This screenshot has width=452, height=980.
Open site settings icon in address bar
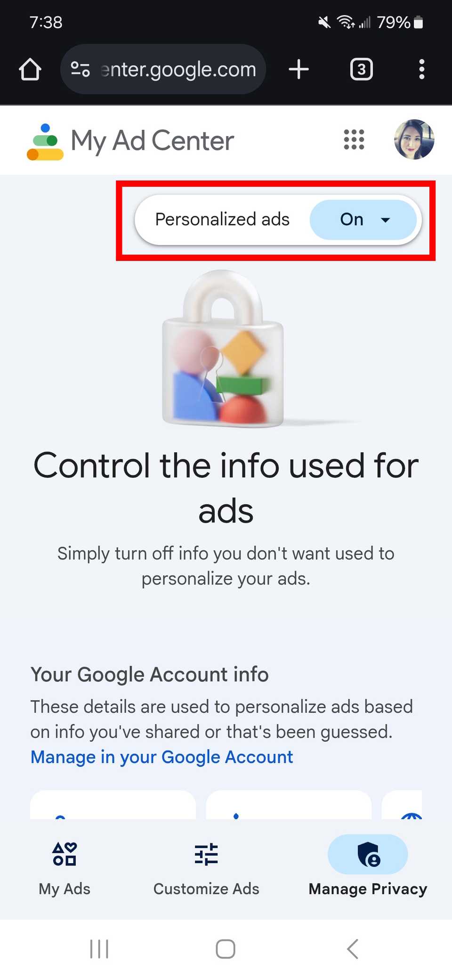(x=80, y=69)
